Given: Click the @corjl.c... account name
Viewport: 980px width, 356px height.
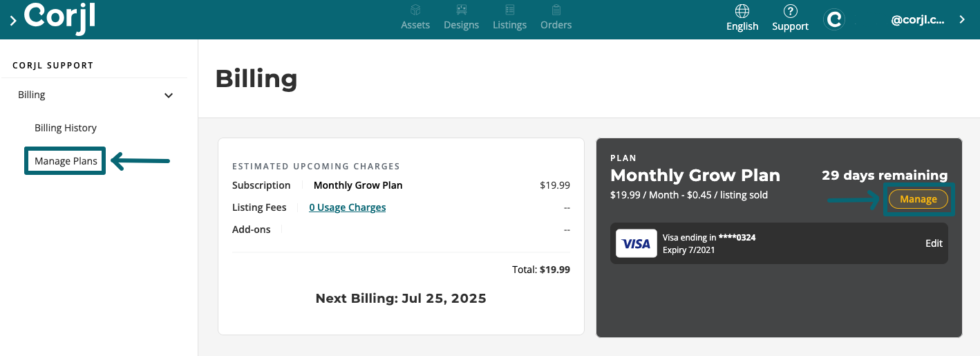Looking at the screenshot, I should [x=918, y=20].
